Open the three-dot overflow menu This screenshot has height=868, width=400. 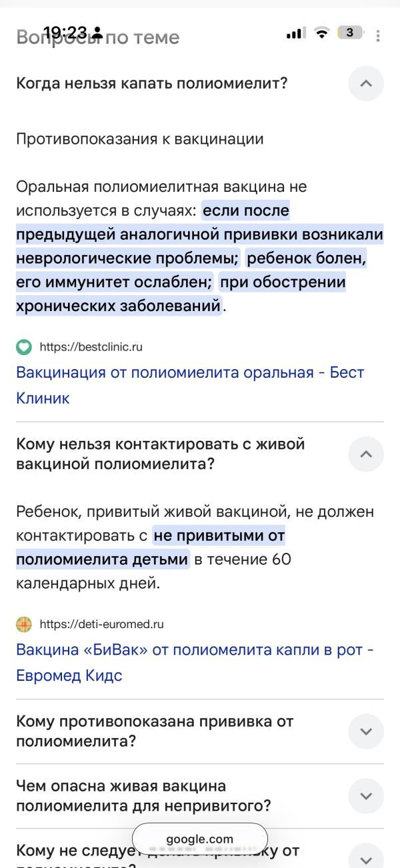378,35
